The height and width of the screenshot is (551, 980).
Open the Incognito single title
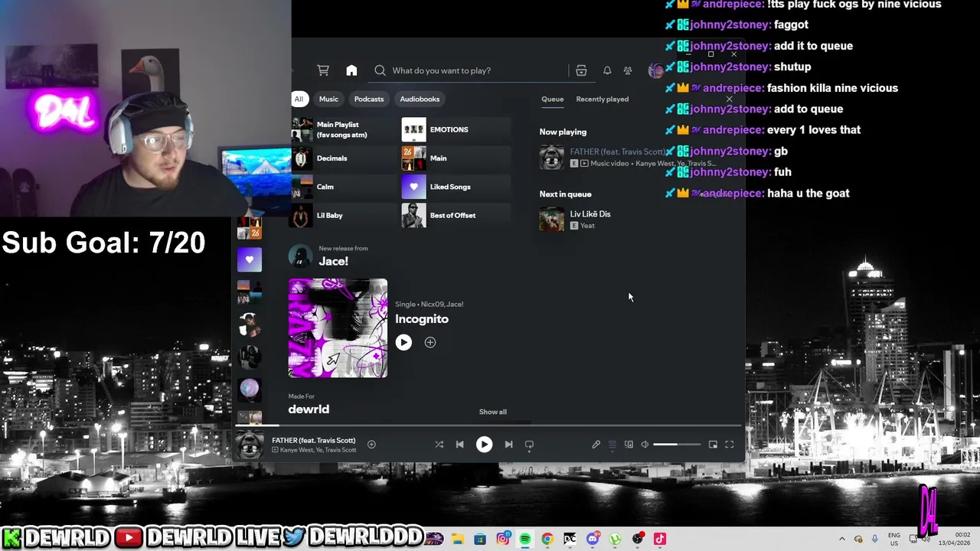pyautogui.click(x=422, y=319)
